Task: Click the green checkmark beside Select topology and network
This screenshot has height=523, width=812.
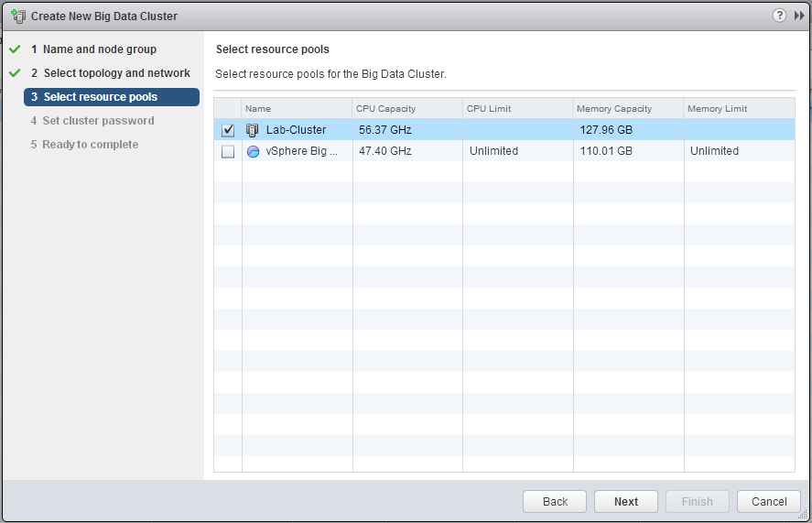Action: [15, 73]
